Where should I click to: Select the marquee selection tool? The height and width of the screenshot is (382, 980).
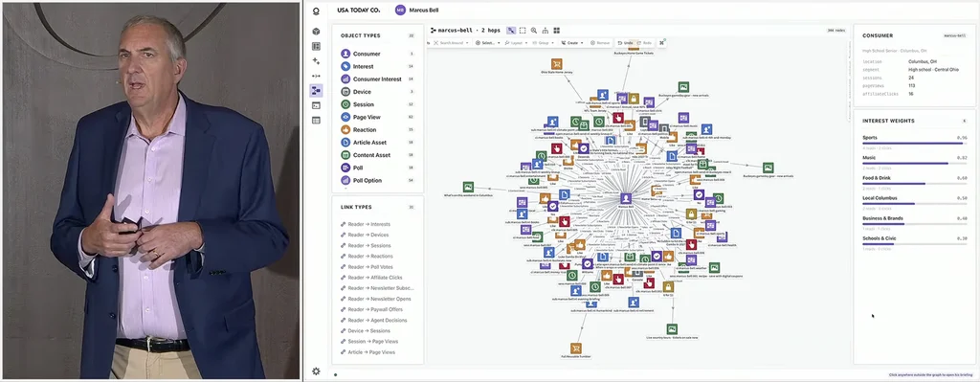point(523,30)
